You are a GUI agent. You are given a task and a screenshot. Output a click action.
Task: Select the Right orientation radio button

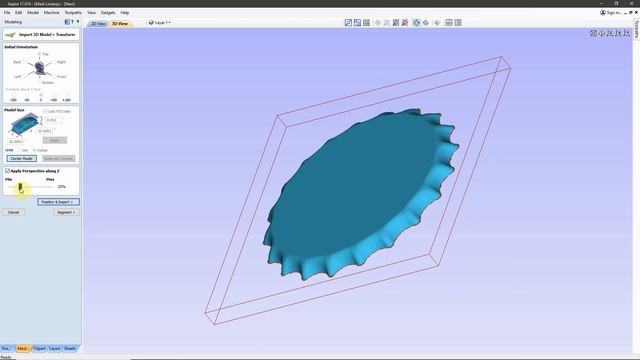tap(55, 62)
